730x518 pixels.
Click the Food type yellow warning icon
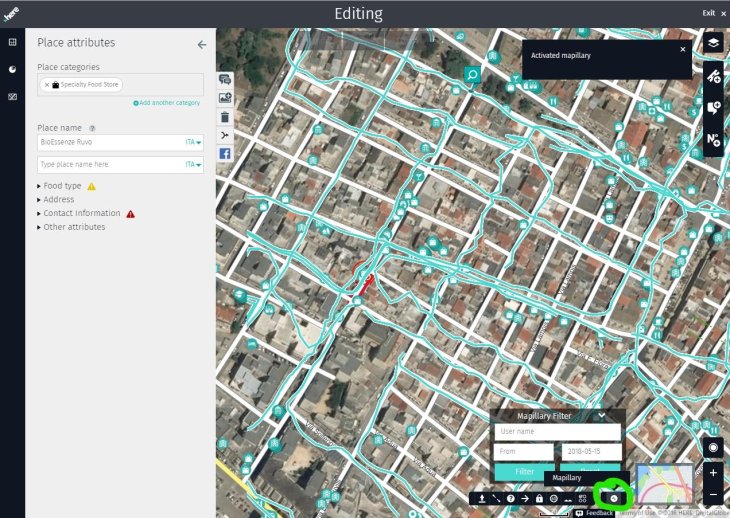92,186
